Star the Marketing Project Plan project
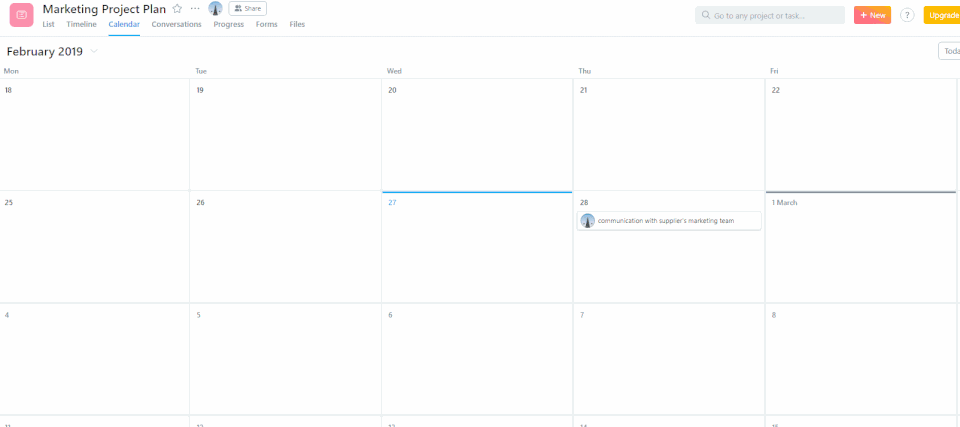This screenshot has height=427, width=960. coord(177,9)
